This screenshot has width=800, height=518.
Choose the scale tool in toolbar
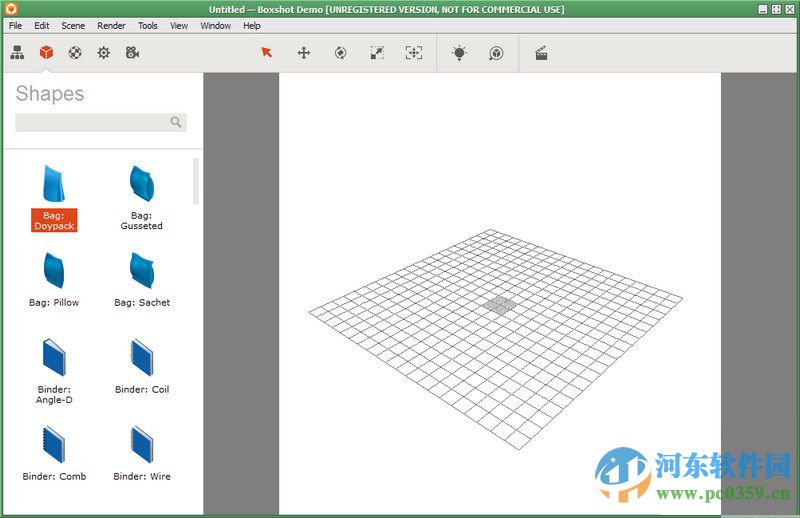377,53
